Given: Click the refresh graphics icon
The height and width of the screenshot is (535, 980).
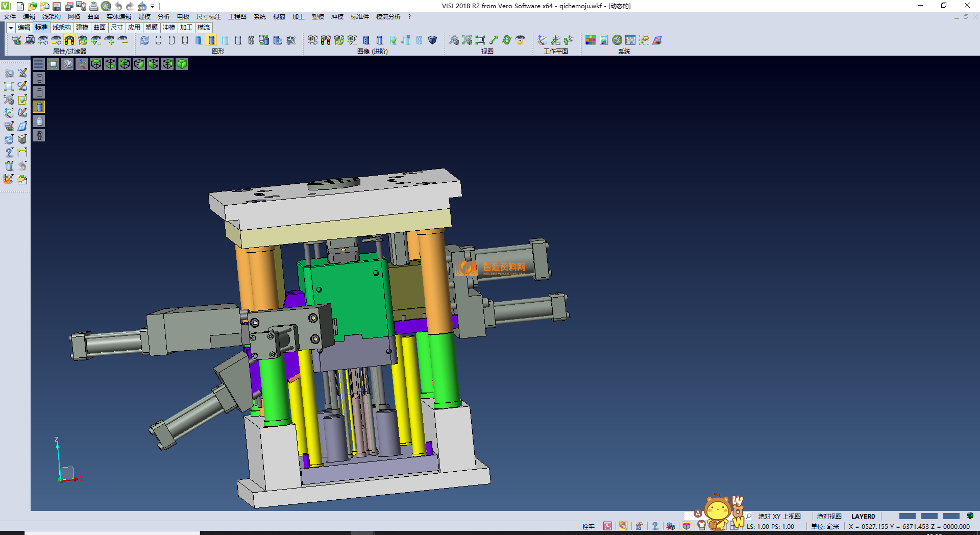Looking at the screenshot, I should [145, 40].
